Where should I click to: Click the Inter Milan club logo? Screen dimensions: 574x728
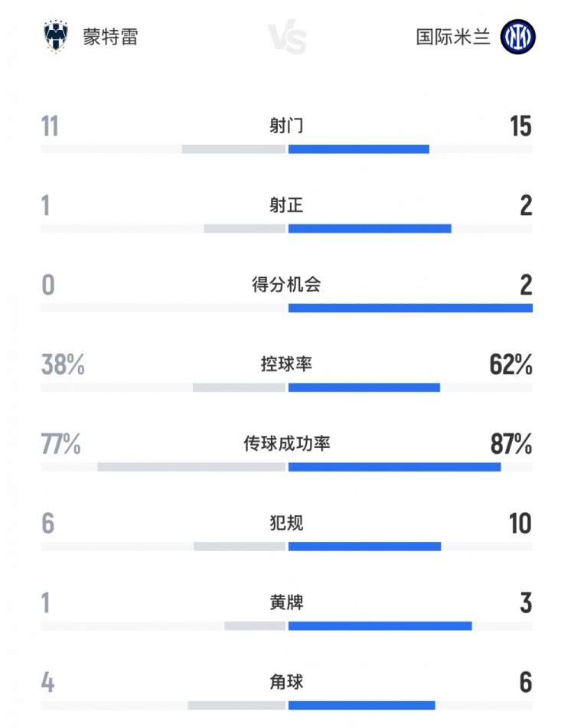(x=518, y=37)
